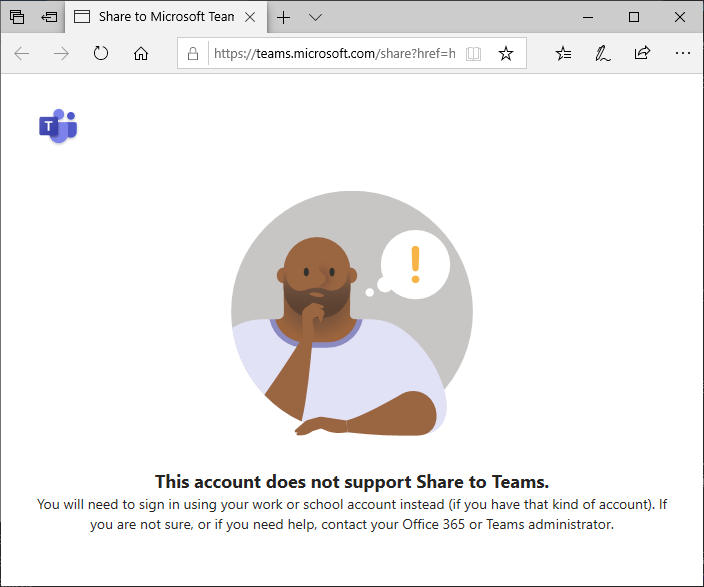Close the Share to Microsoft Teams tab
704x587 pixels.
tap(250, 17)
